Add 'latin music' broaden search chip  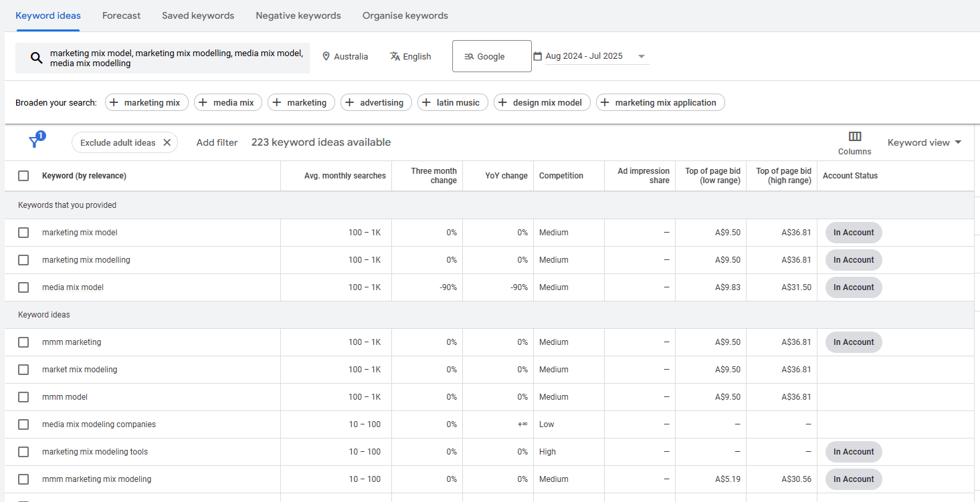coord(452,102)
